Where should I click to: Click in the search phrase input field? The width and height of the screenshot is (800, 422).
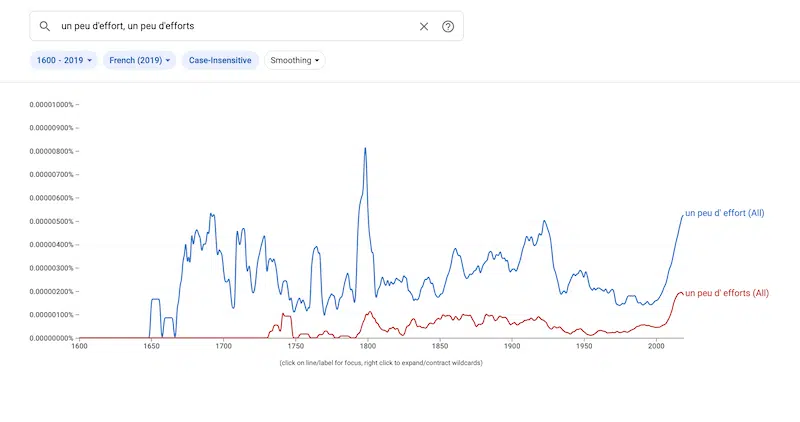point(230,26)
